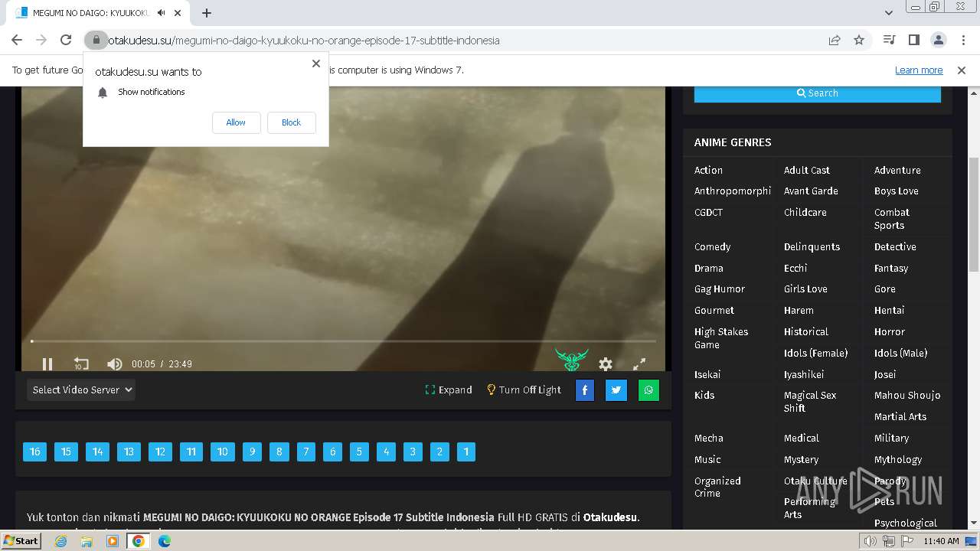Go to episode 5

click(359, 452)
